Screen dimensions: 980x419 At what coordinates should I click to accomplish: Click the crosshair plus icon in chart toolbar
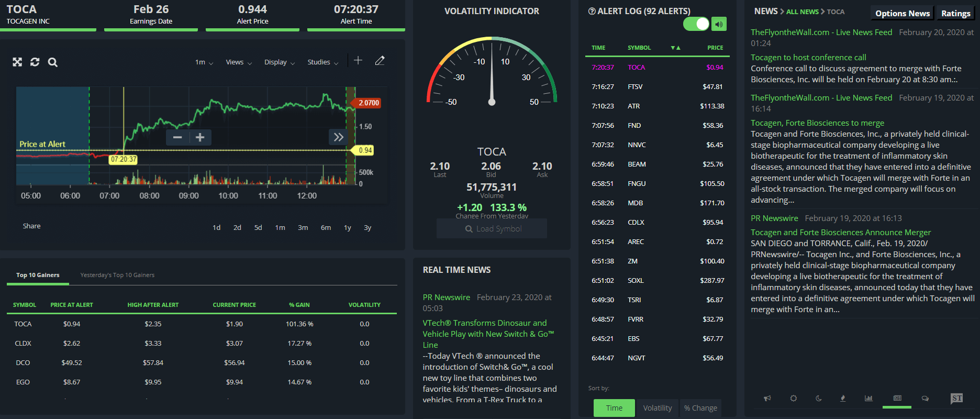point(358,61)
